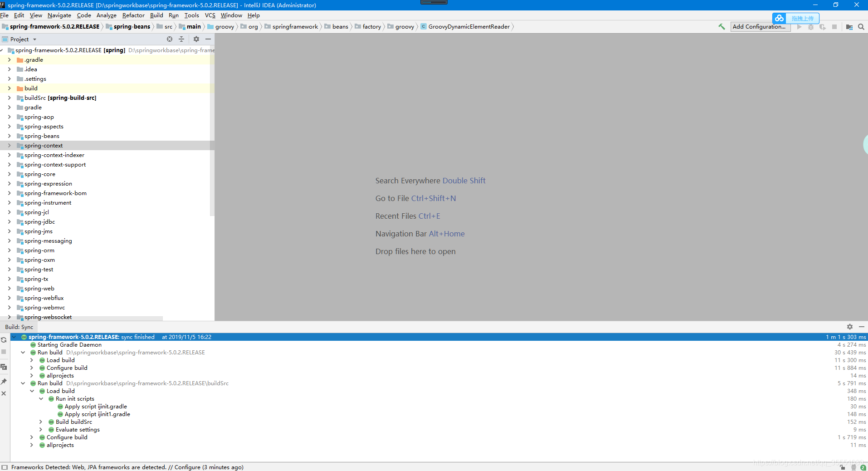Select spring-webflux module
The image size is (868, 471).
coord(44,298)
